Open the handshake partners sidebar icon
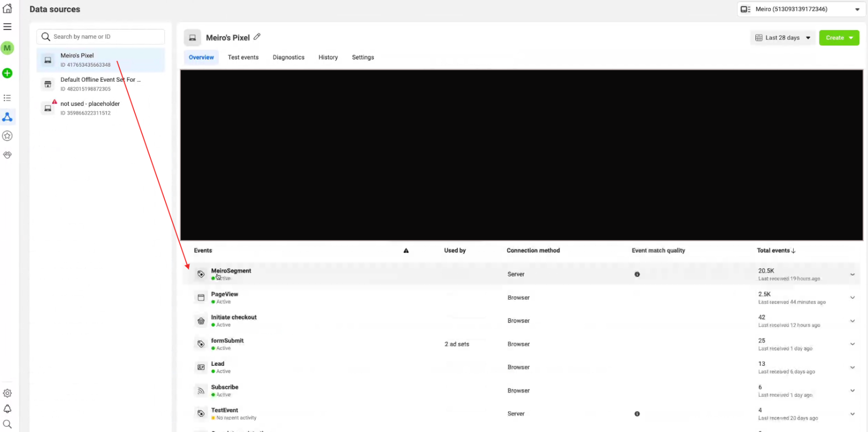This screenshot has width=868, height=432. [x=7, y=155]
